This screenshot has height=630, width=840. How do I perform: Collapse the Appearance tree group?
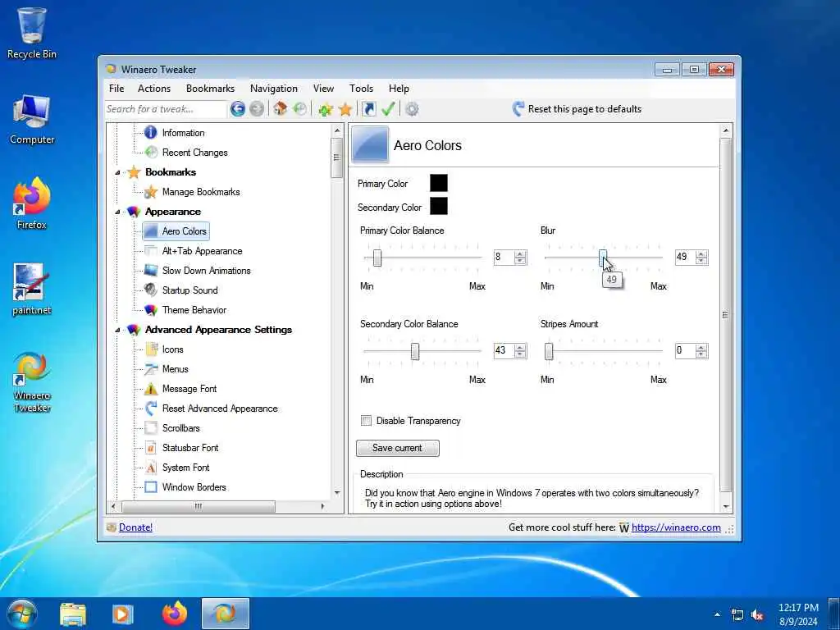pos(117,212)
